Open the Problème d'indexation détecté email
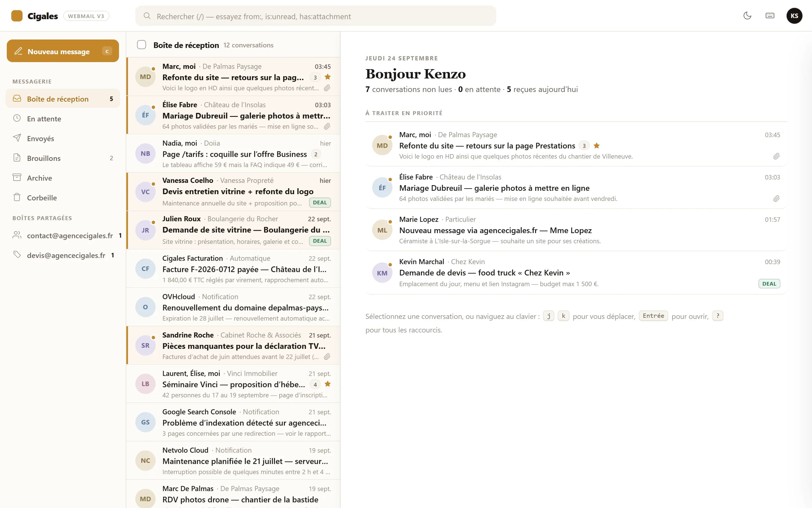Image resolution: width=812 pixels, height=508 pixels. coord(233,422)
